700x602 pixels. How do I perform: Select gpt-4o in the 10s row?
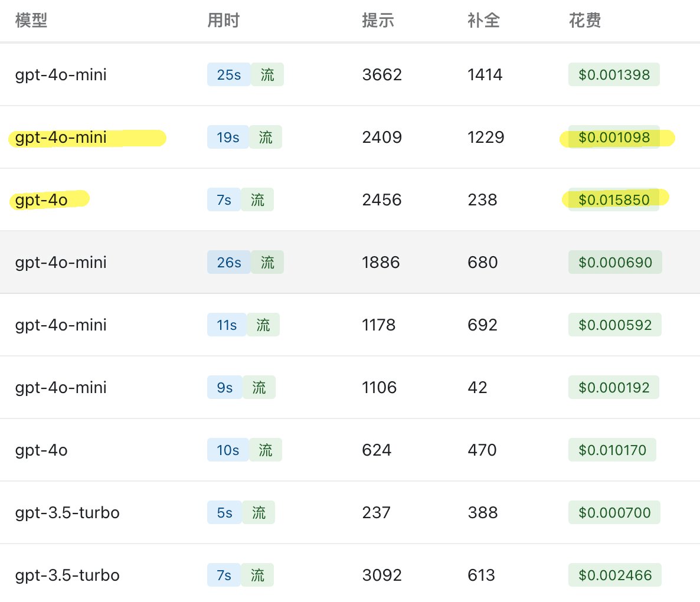pos(41,449)
